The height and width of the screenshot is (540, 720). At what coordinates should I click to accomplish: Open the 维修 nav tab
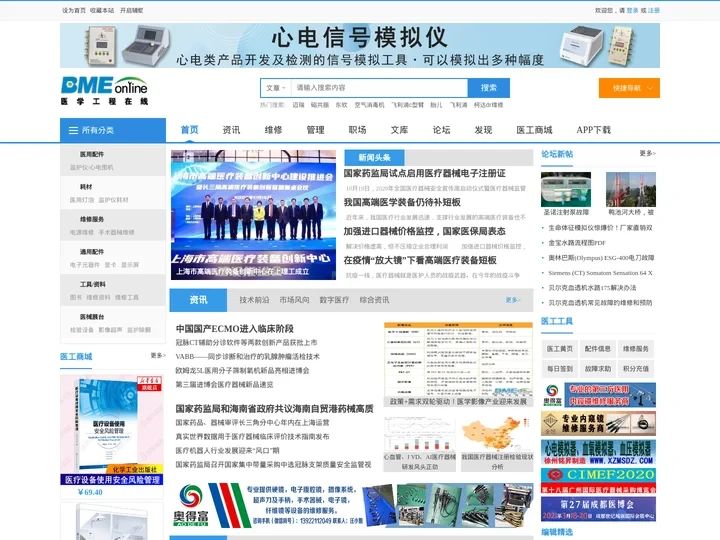tap(273, 130)
